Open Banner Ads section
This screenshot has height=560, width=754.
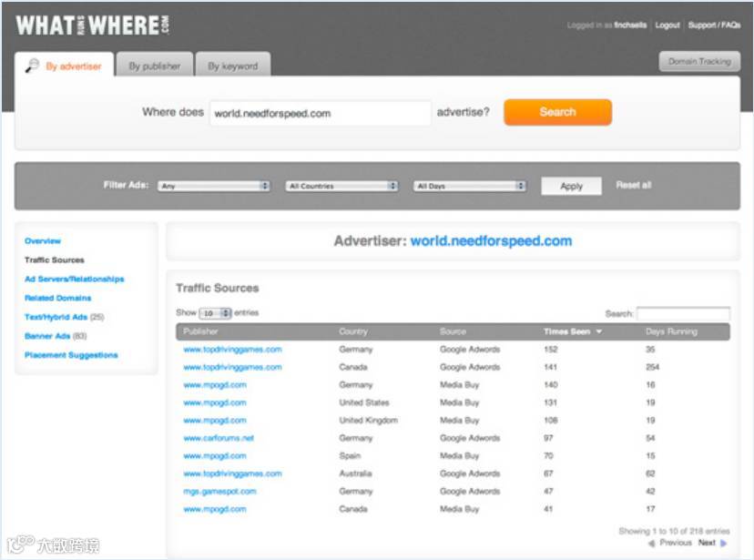point(47,336)
